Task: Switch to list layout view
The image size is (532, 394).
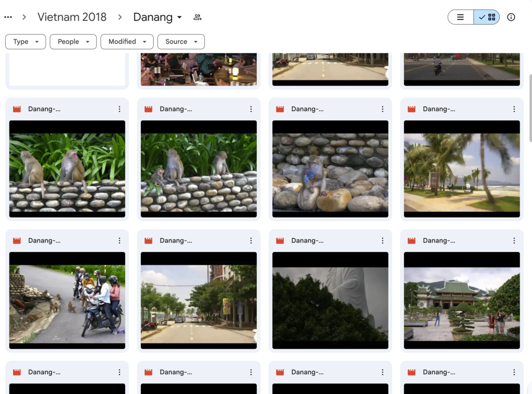Action: pyautogui.click(x=461, y=17)
